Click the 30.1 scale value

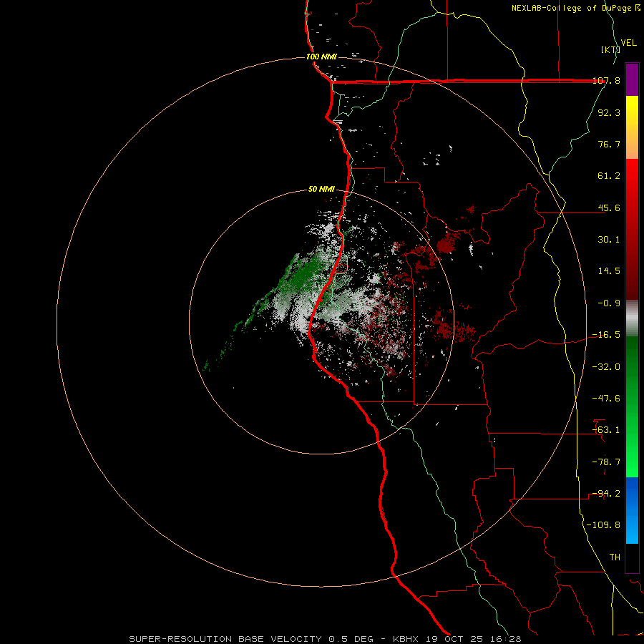pyautogui.click(x=609, y=240)
